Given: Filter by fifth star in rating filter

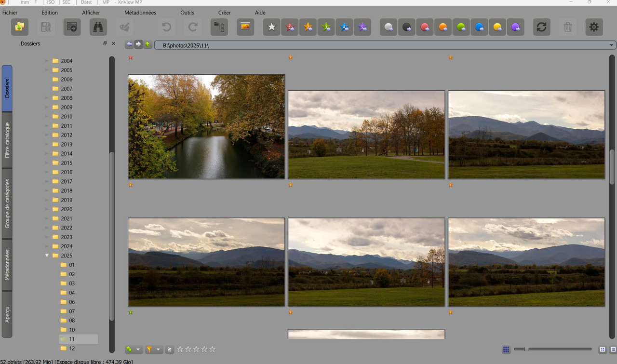Looking at the screenshot, I should (213, 349).
